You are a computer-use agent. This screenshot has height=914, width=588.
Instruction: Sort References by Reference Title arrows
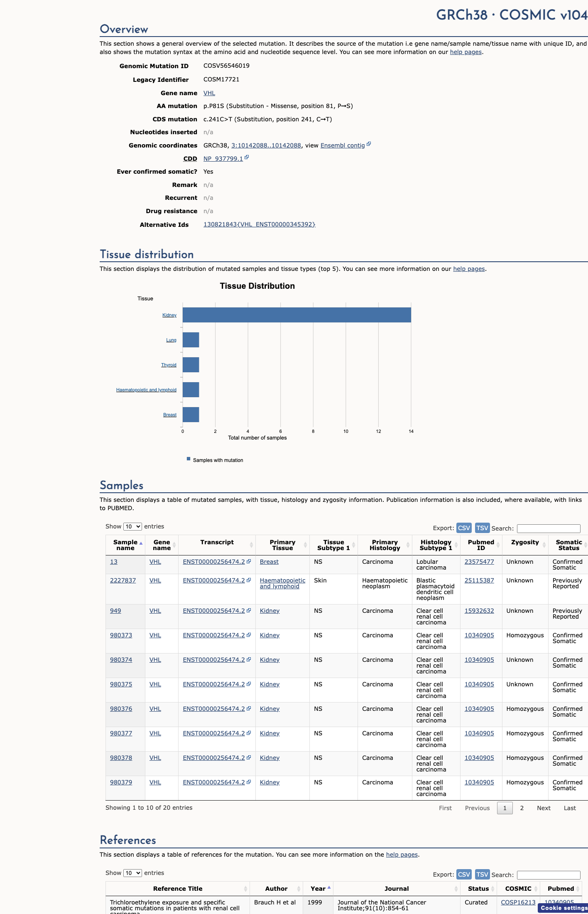[x=245, y=889]
